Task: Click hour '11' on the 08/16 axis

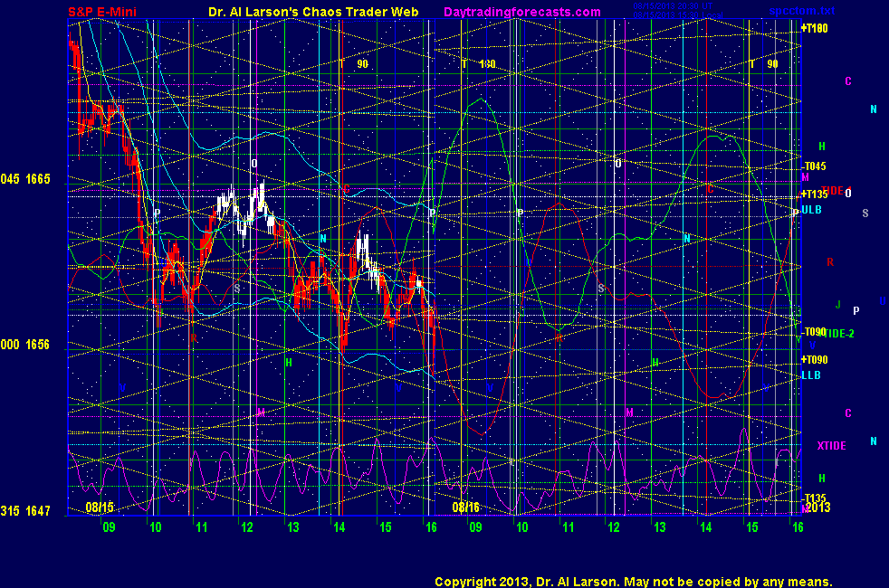Action: [x=569, y=527]
